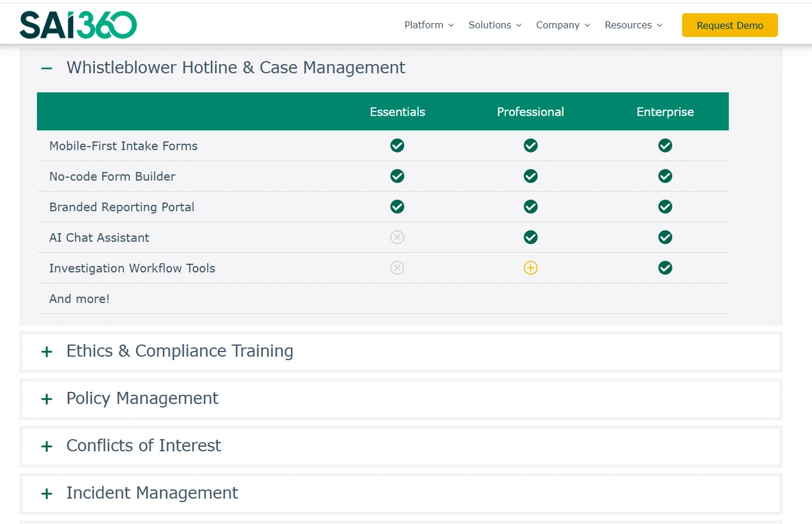Click yellow plus icon for Investigation Workflow Tools
812x524 pixels.
point(530,268)
